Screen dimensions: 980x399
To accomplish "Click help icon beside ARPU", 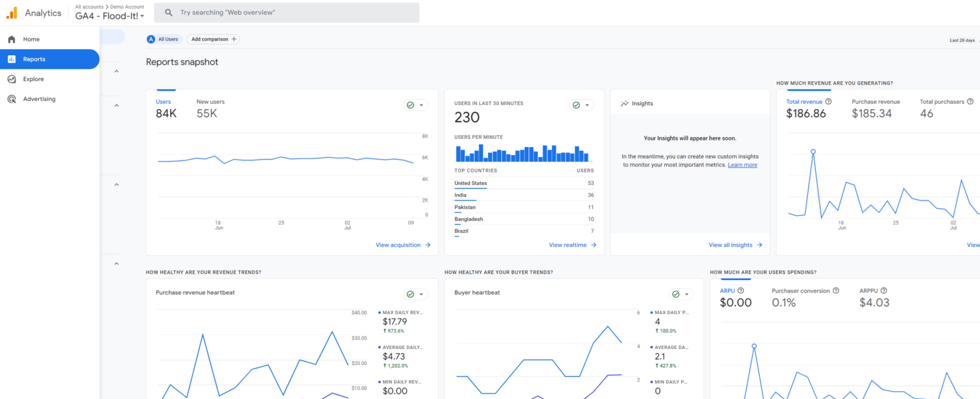I will pyautogui.click(x=741, y=291).
